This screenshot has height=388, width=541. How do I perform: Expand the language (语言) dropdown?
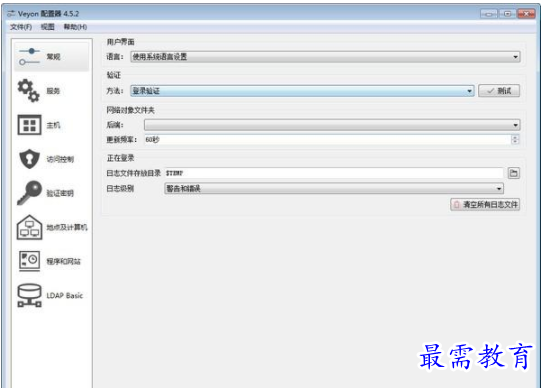(325, 57)
